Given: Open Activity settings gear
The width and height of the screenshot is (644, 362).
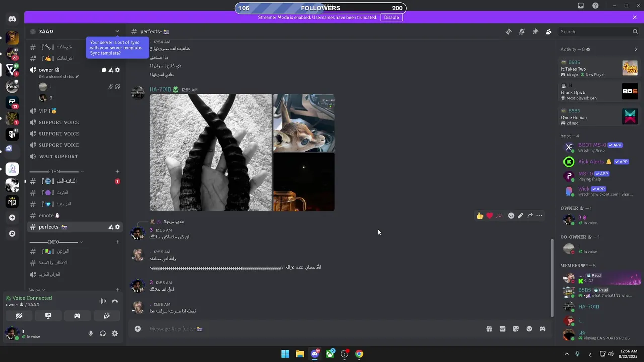Looking at the screenshot, I should coord(588,49).
